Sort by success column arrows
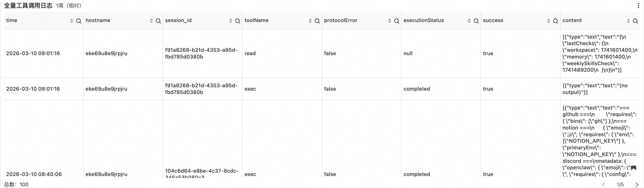The height and width of the screenshot is (188, 644). pos(549,21)
